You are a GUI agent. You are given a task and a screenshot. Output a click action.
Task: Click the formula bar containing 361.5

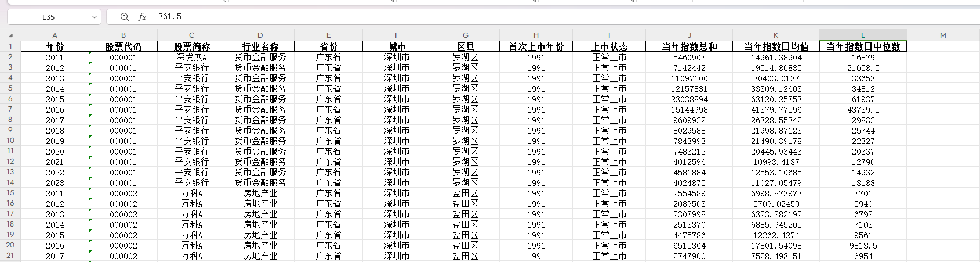[565, 17]
